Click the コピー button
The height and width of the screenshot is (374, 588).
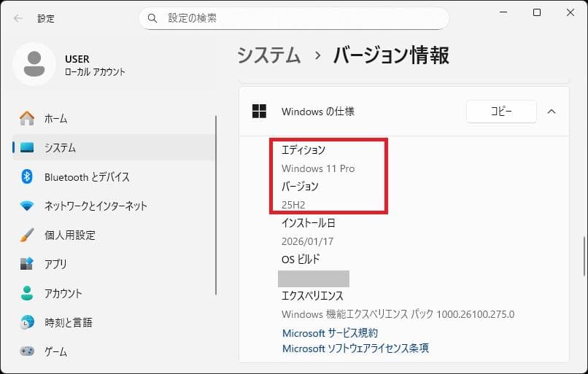click(501, 112)
